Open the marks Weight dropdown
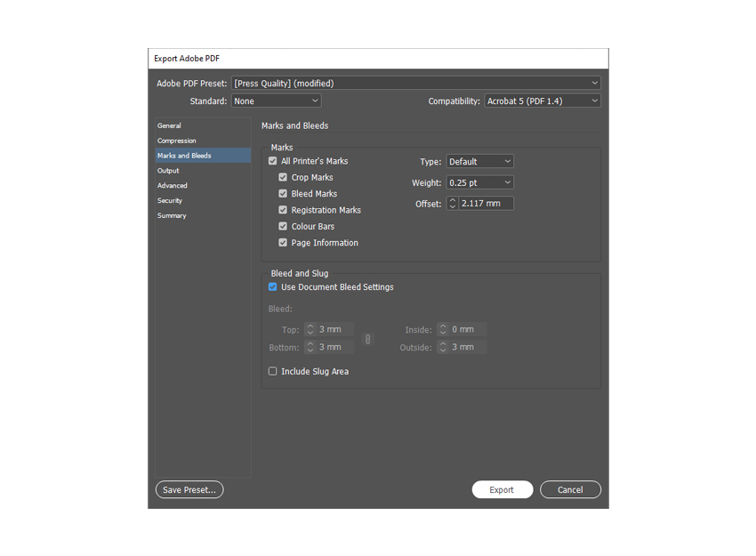 [479, 182]
